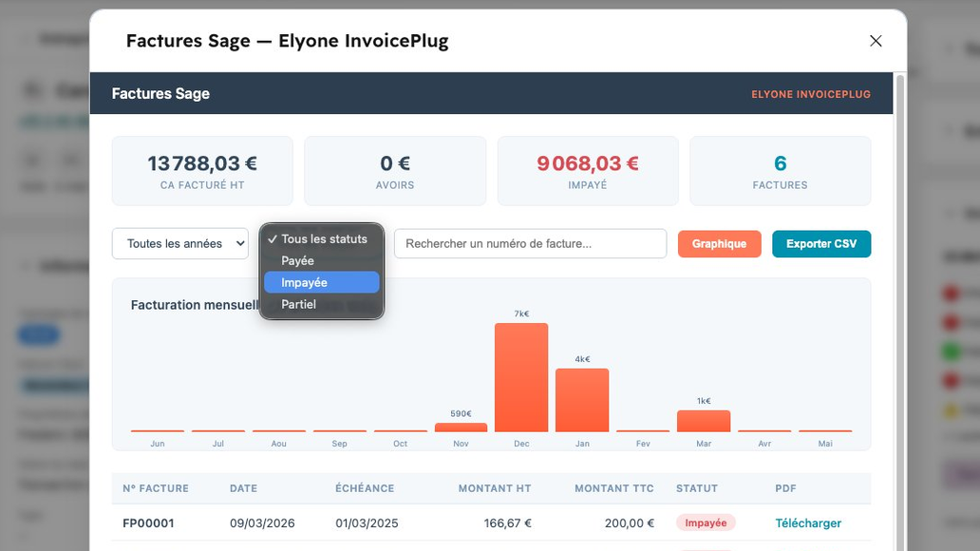The height and width of the screenshot is (551, 980).
Task: Sort by N° Facture column header
Action: coord(156,488)
